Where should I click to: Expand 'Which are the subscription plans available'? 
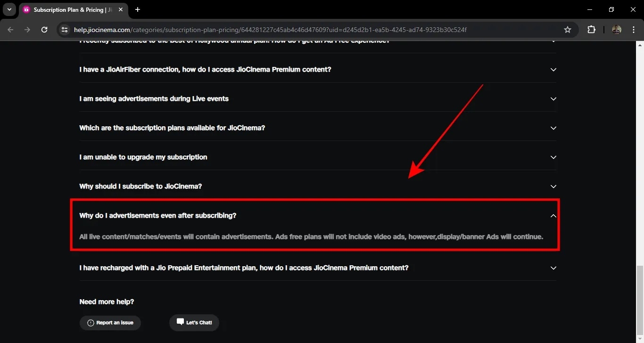pos(318,128)
